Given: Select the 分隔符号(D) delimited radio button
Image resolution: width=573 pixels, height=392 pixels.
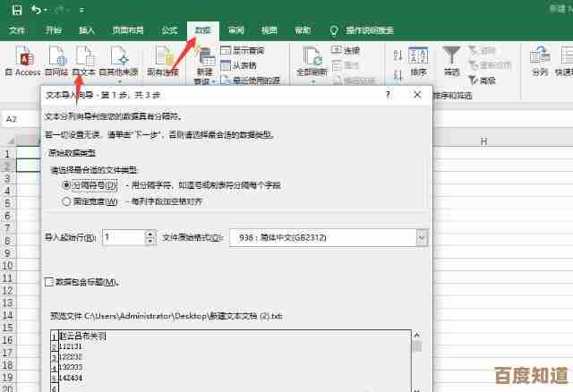Looking at the screenshot, I should tap(66, 185).
